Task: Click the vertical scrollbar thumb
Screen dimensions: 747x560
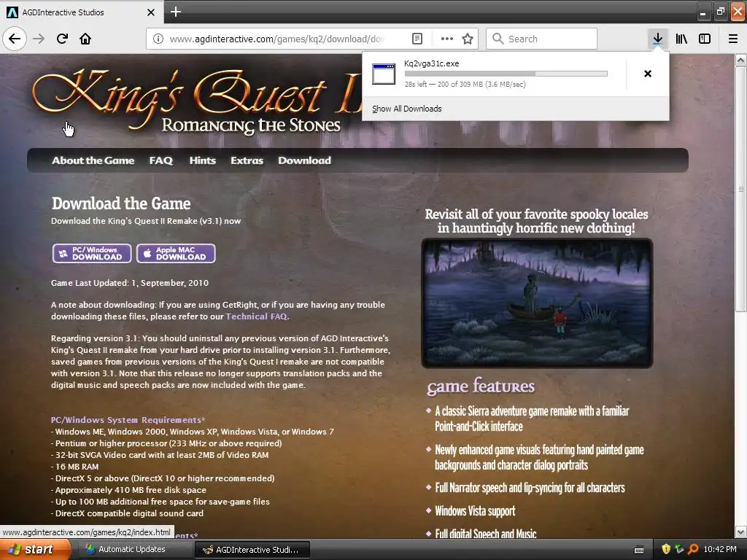Action: [x=740, y=189]
